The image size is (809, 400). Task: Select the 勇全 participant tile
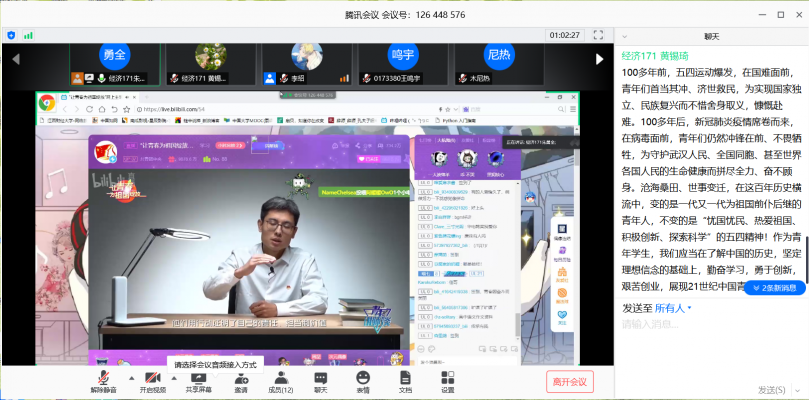pos(115,64)
